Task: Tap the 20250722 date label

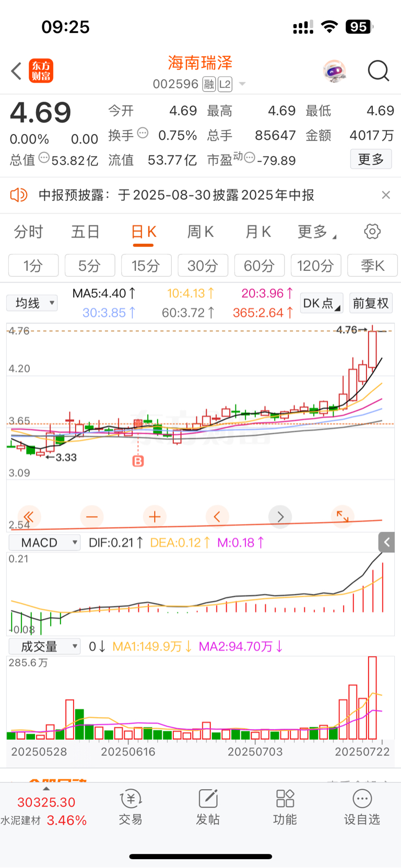Action: point(362,752)
